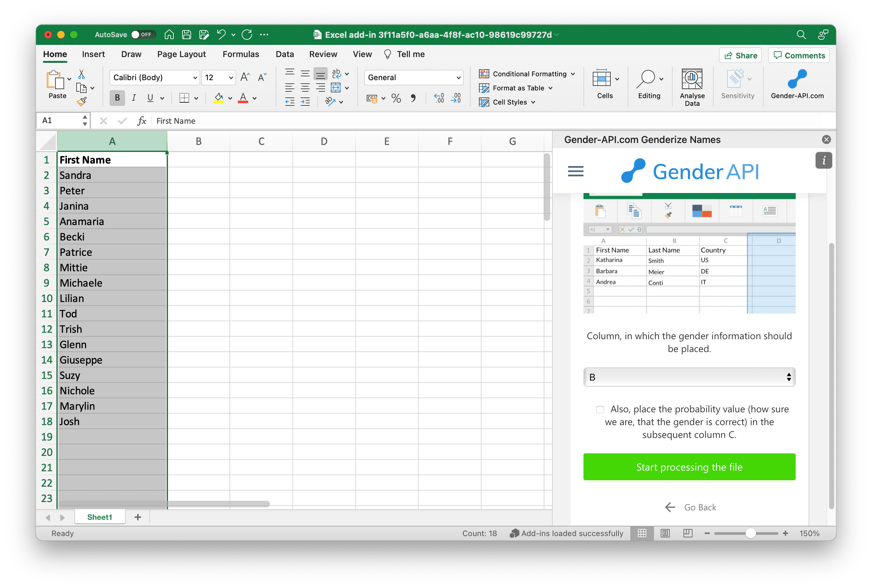
Task: Toggle bottom vertical alignment button
Action: click(x=320, y=74)
